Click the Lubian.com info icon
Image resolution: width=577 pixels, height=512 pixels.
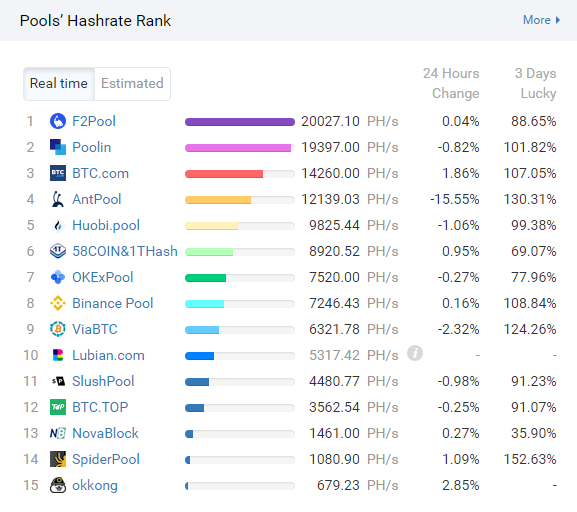click(x=415, y=353)
